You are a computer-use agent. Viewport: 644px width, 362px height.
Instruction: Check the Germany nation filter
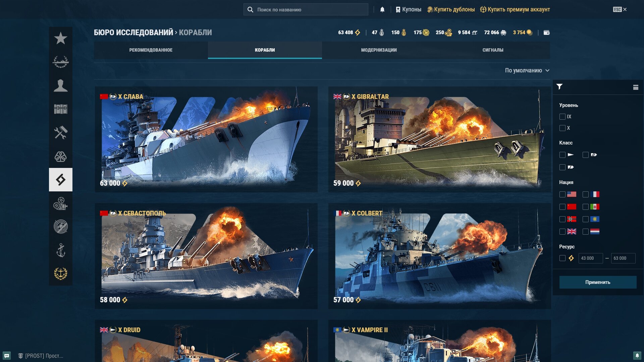click(562, 219)
